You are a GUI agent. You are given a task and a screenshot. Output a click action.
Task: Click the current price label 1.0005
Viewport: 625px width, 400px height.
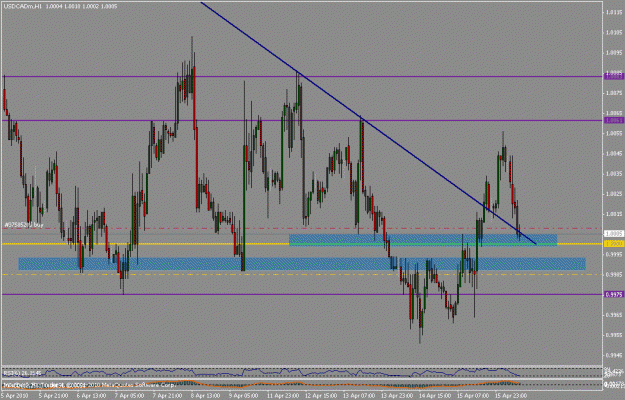(613, 233)
